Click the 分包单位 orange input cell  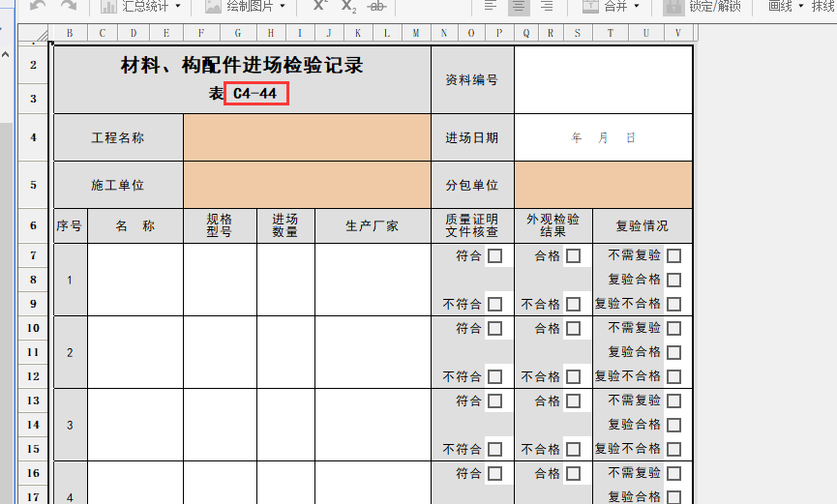[603, 185]
